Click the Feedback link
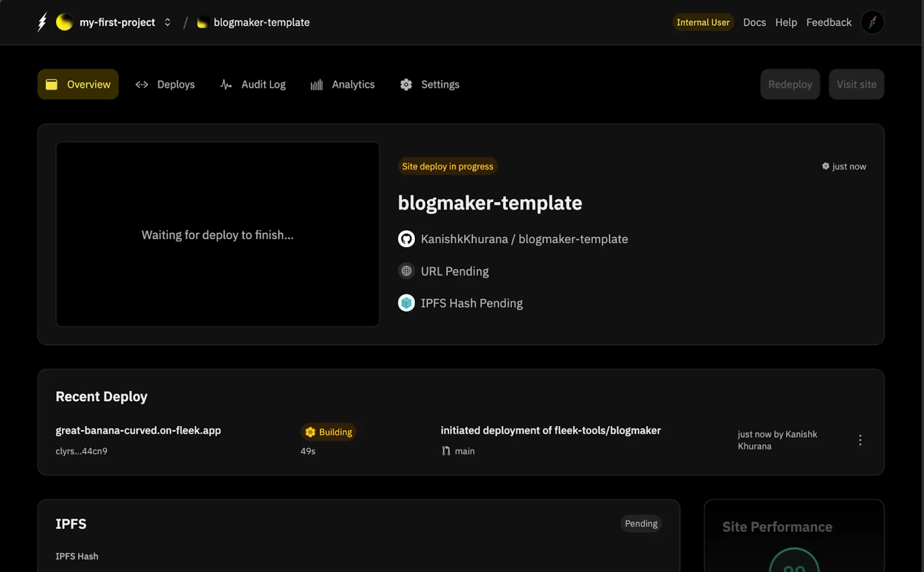This screenshot has width=924, height=572. click(828, 22)
